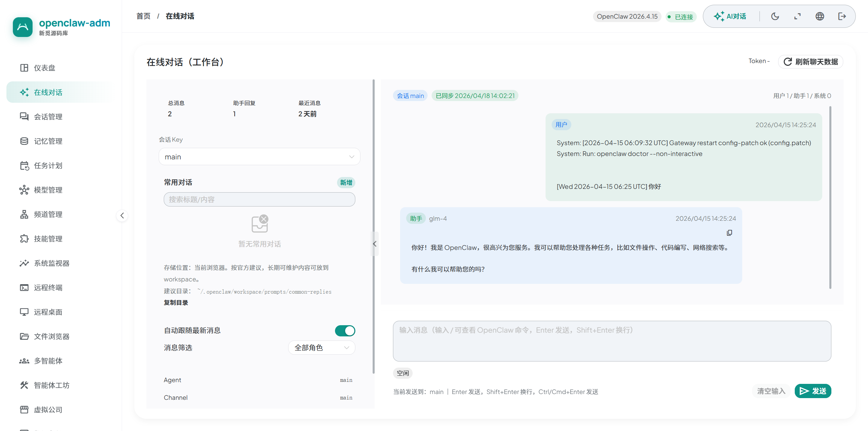Screen dimensions: 868x431
Task: Copy the assistant's reply message
Action: tap(729, 233)
